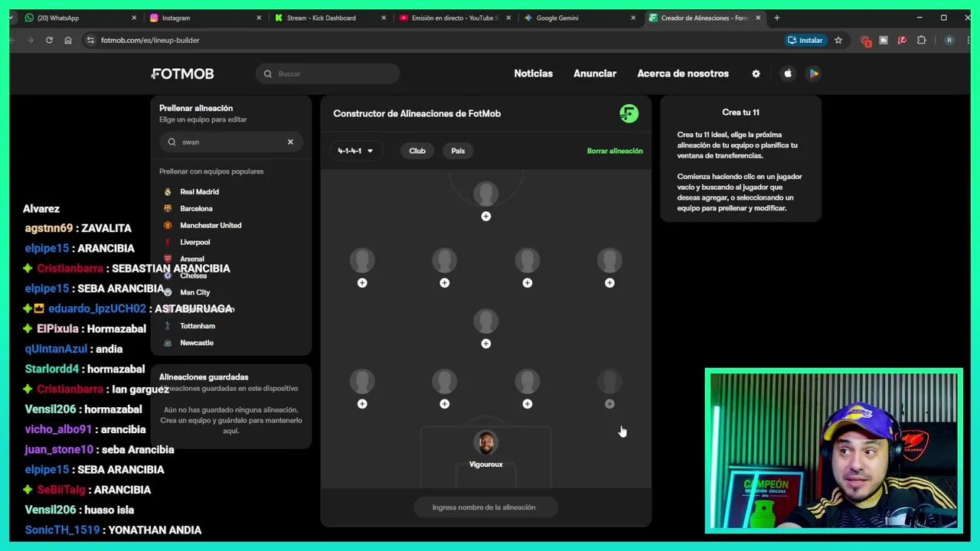This screenshot has width=980, height=551.
Task: Select the 'Alineaciones guardadas' heading
Action: 204,377
